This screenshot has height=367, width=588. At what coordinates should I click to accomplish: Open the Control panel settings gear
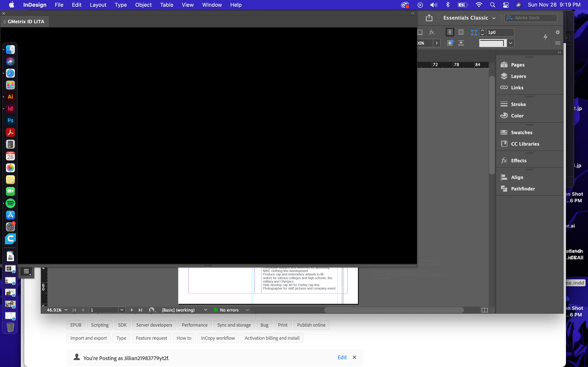[557, 32]
